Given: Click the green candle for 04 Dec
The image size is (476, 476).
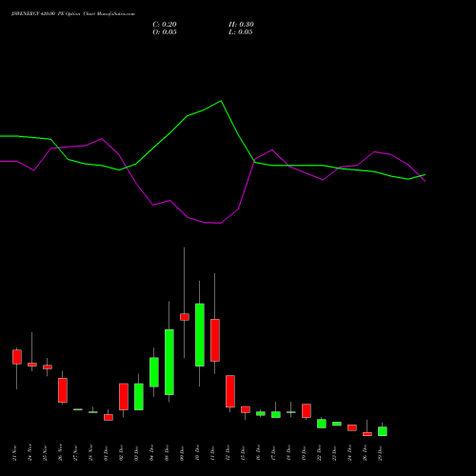Looking at the screenshot, I should pyautogui.click(x=154, y=372).
